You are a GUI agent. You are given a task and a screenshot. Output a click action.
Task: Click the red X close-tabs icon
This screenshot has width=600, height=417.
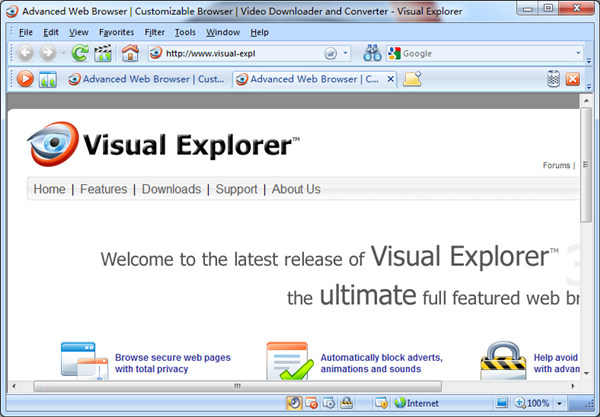[x=573, y=79]
